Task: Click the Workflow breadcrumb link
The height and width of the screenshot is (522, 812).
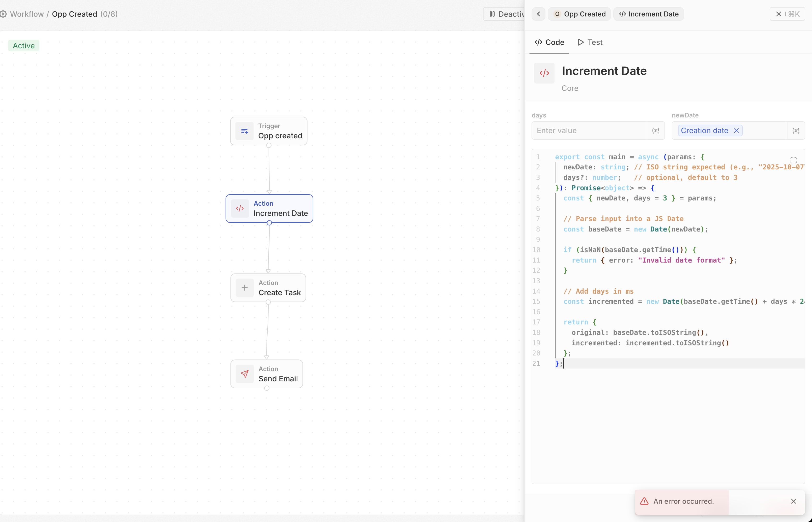Action: tap(27, 14)
